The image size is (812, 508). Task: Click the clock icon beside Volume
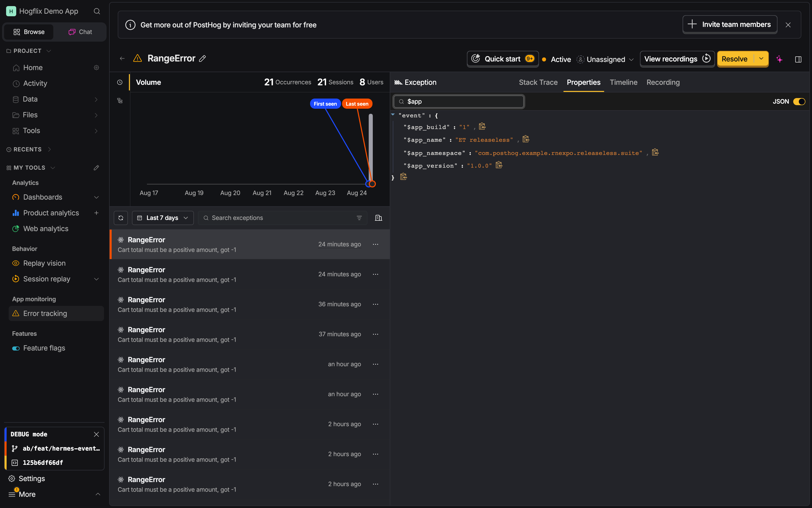pos(120,82)
